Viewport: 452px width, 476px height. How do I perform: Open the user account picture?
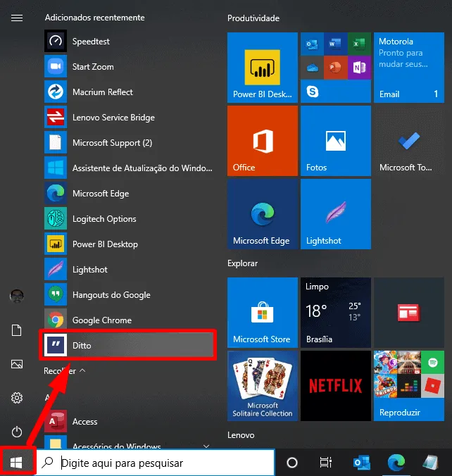click(x=17, y=296)
